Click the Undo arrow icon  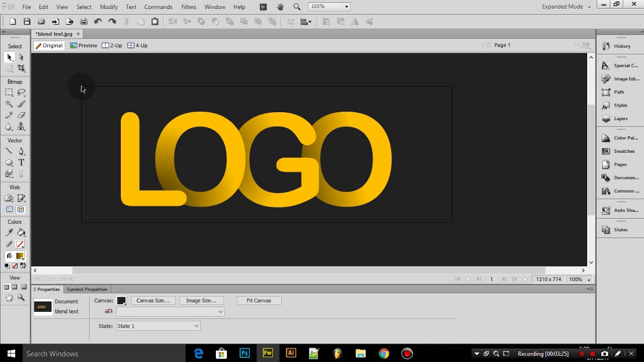pyautogui.click(x=98, y=22)
